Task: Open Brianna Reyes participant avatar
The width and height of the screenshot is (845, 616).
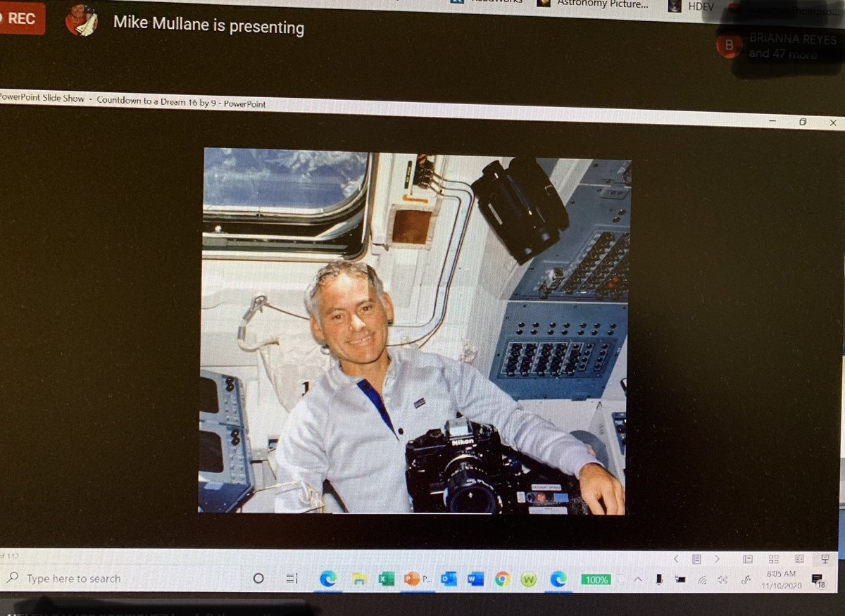Action: click(729, 46)
